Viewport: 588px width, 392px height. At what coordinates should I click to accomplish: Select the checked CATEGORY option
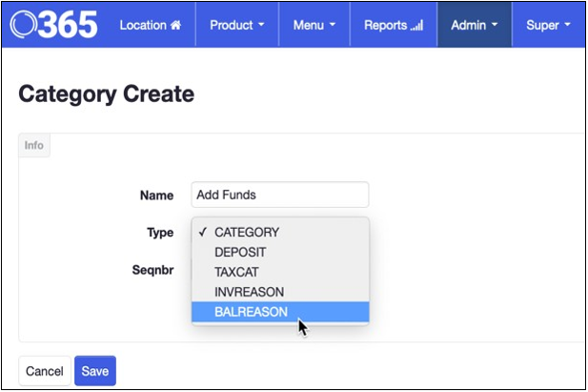click(246, 232)
